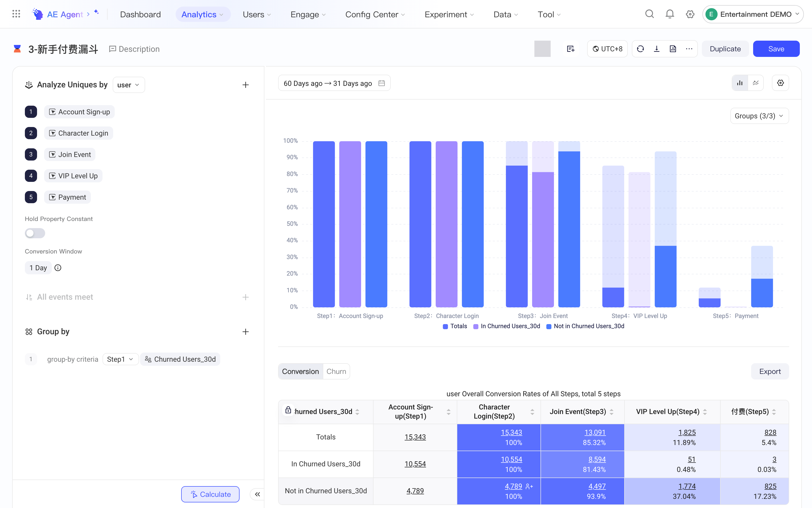The height and width of the screenshot is (508, 812).
Task: Open the more options ellipsis
Action: point(689,49)
